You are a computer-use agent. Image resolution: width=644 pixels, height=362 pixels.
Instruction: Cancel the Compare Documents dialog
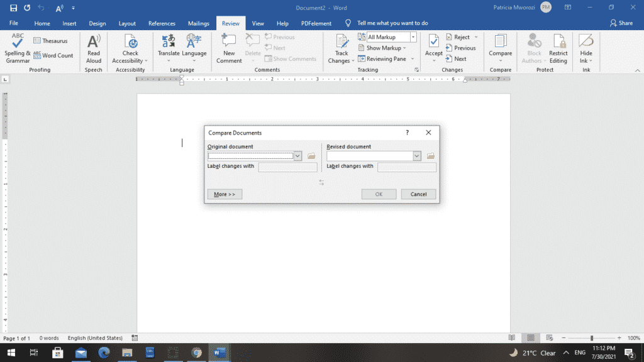coord(418,194)
